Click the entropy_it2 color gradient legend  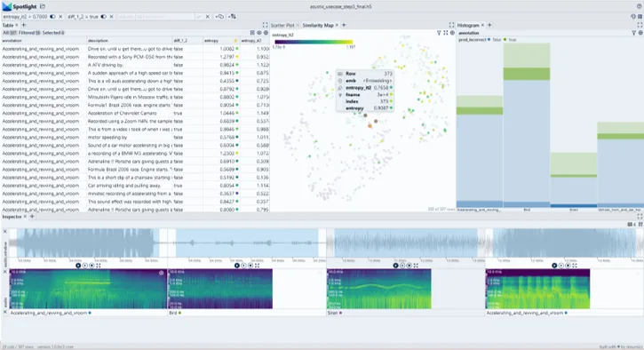click(314, 42)
